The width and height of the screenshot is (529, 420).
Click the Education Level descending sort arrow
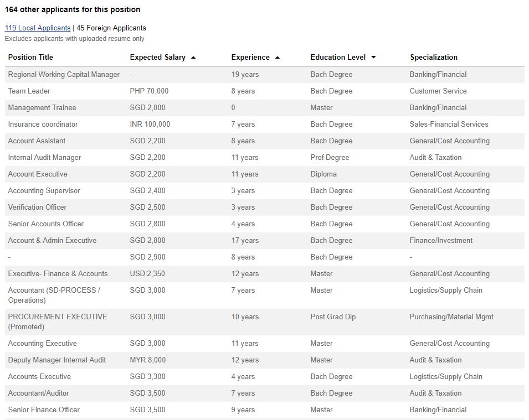373,58
